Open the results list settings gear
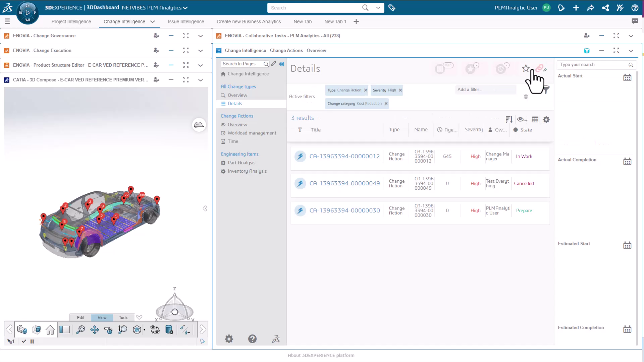 [x=546, y=120]
